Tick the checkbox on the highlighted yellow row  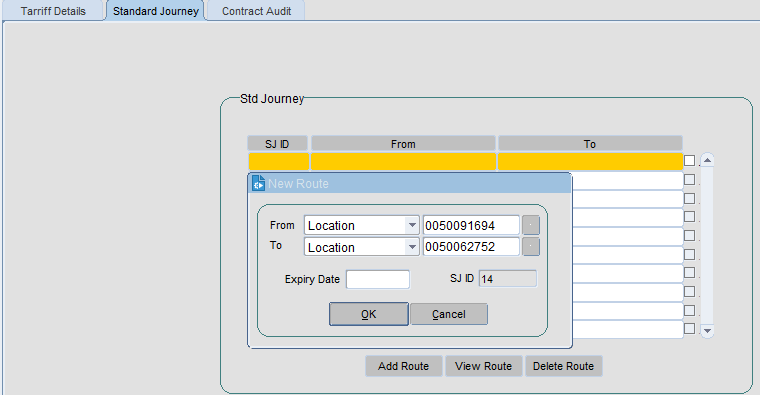point(689,160)
